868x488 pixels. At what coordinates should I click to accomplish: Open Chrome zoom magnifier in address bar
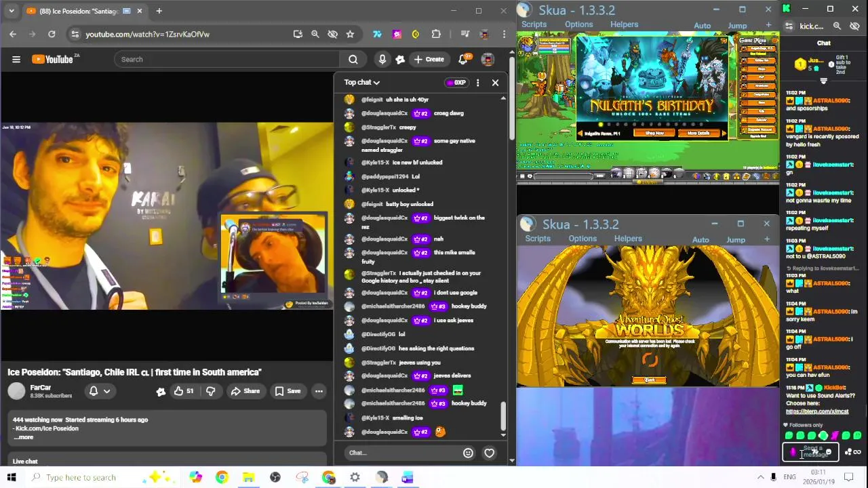[x=315, y=34]
